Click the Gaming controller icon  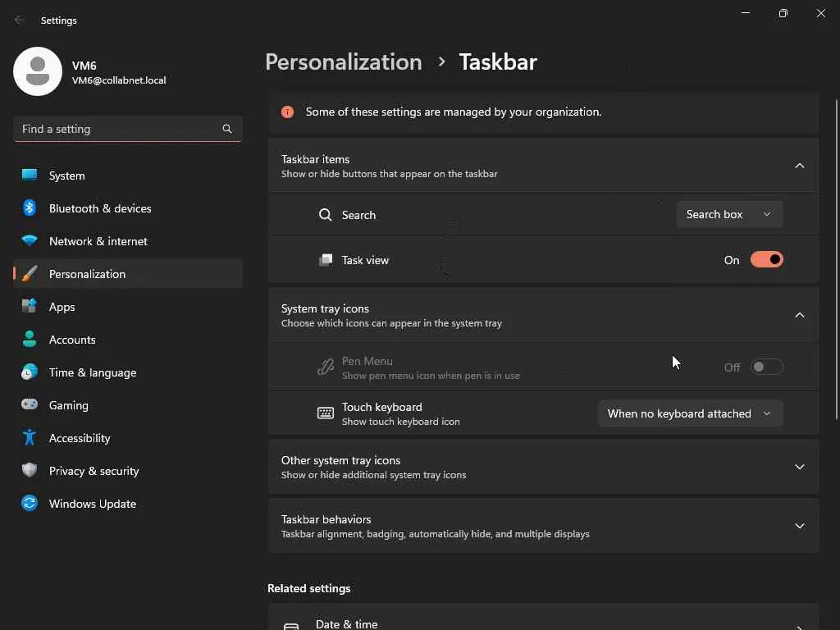[x=30, y=405]
